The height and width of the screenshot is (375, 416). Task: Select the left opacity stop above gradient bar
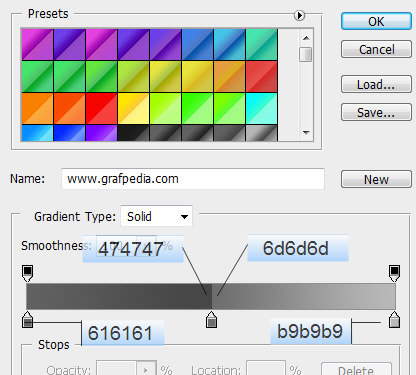(27, 273)
